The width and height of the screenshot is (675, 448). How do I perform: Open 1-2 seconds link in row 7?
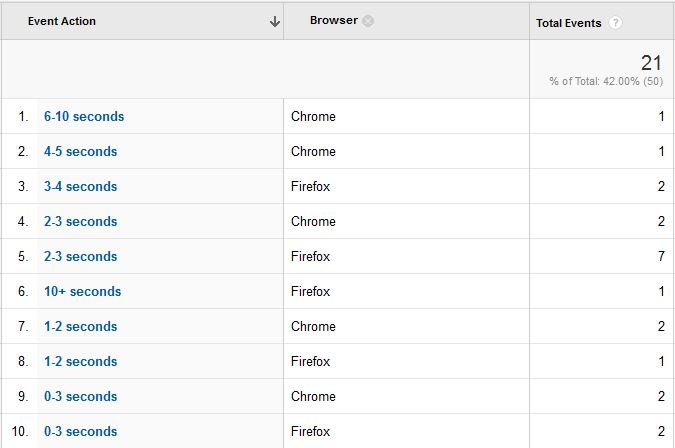coord(81,326)
